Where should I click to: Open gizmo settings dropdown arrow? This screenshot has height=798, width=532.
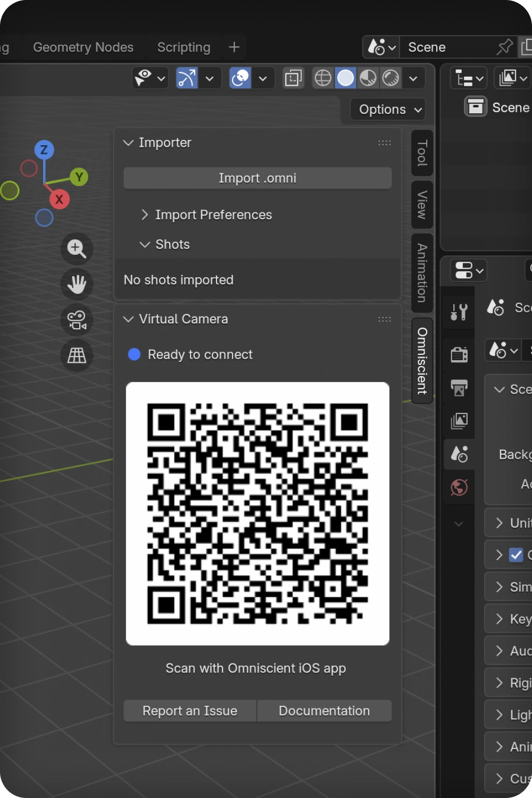210,78
